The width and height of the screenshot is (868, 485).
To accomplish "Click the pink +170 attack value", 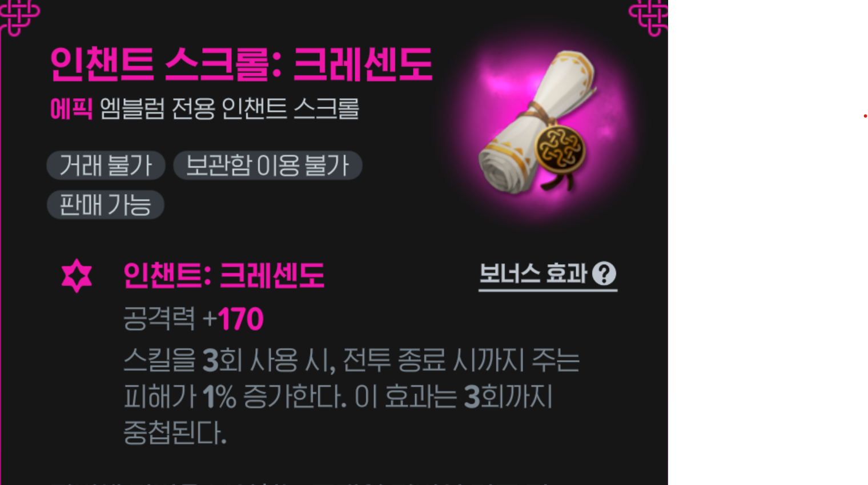I will [x=233, y=318].
